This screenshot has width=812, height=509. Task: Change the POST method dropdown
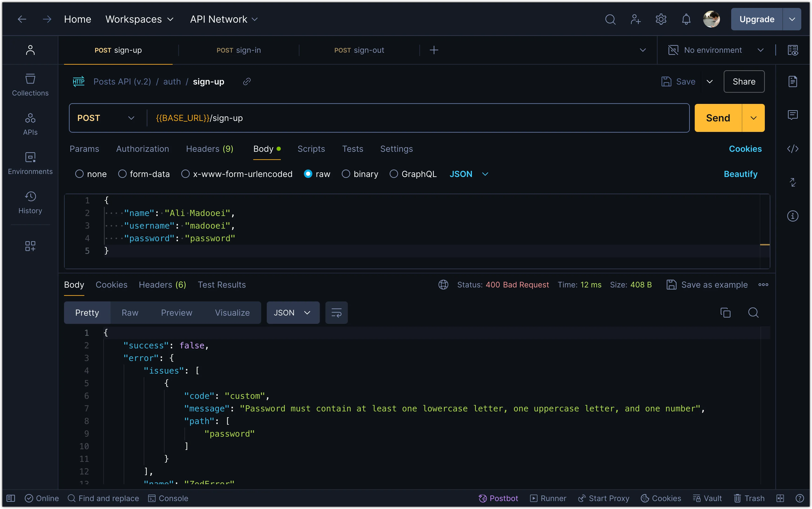[x=107, y=118]
